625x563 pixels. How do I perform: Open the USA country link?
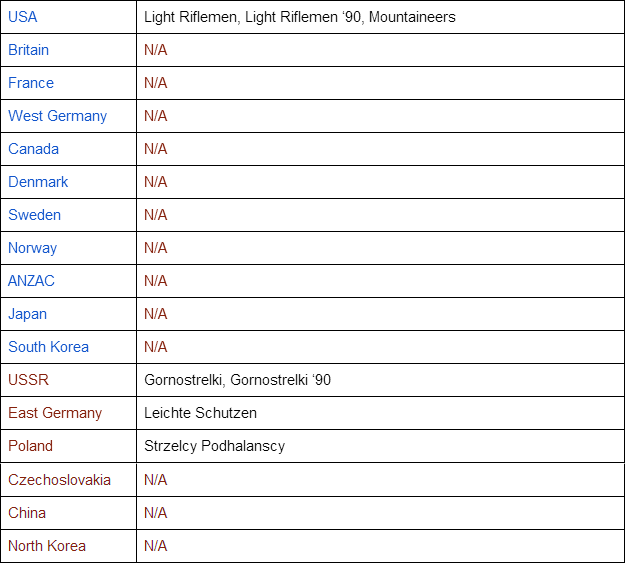point(23,17)
